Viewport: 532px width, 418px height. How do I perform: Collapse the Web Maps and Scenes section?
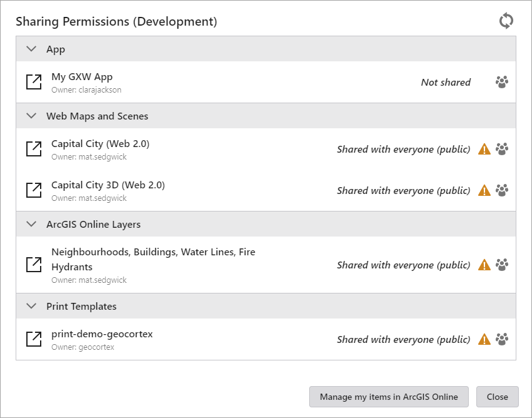(x=31, y=116)
